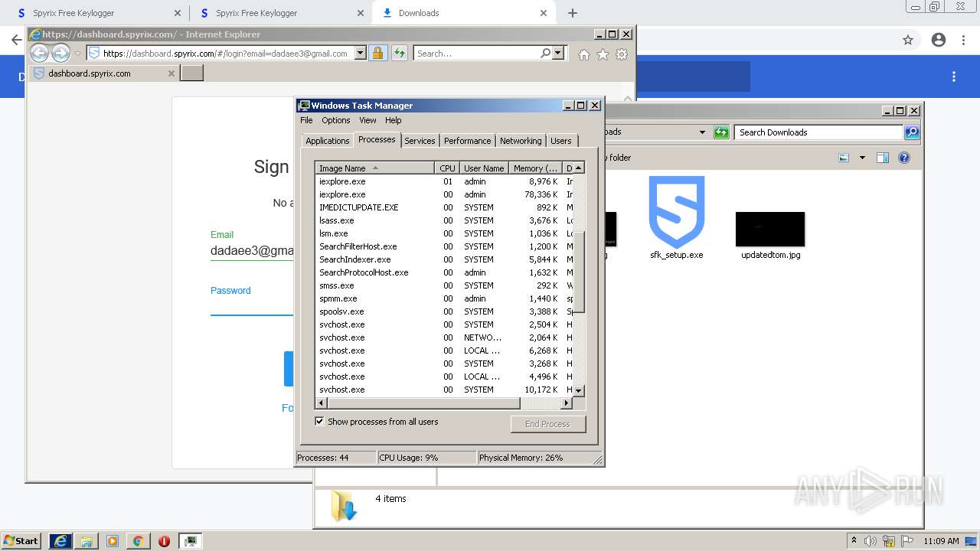Switch to Services tab
Image resolution: width=980 pixels, height=551 pixels.
point(420,141)
